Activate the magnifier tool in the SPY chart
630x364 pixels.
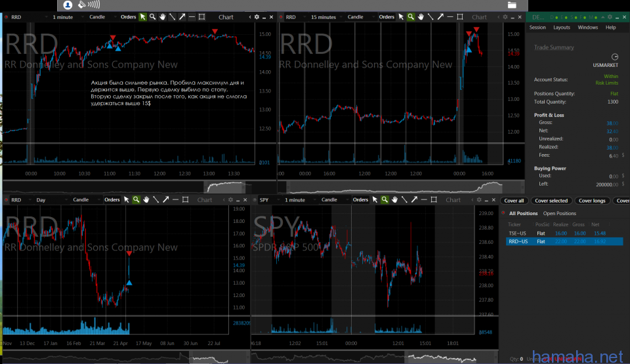point(385,199)
